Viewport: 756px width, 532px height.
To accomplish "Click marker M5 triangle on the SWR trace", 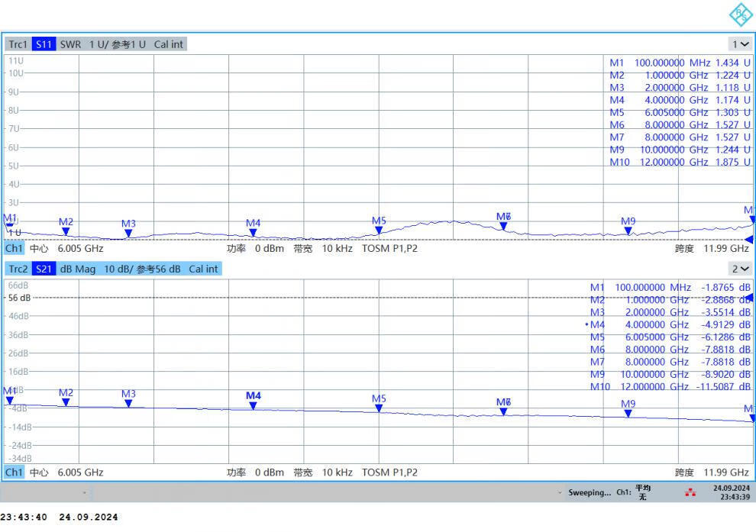I will tap(379, 230).
